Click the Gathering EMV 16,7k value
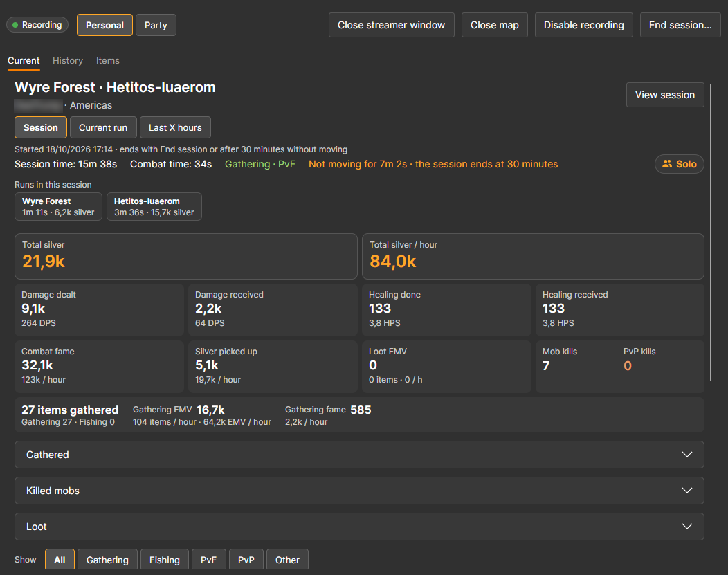Viewport: 728px width, 575px height. (x=210, y=410)
